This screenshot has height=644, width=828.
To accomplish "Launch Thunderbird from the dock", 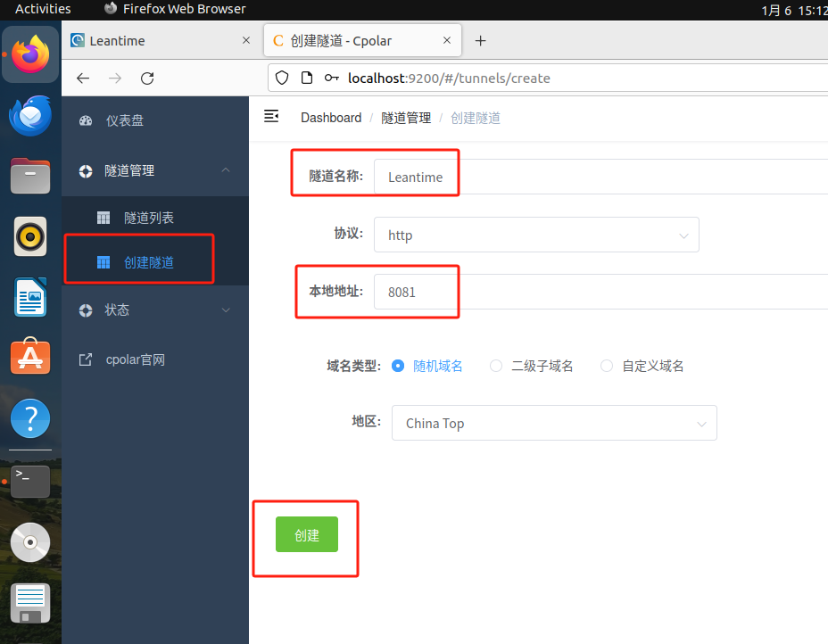I will pyautogui.click(x=30, y=116).
